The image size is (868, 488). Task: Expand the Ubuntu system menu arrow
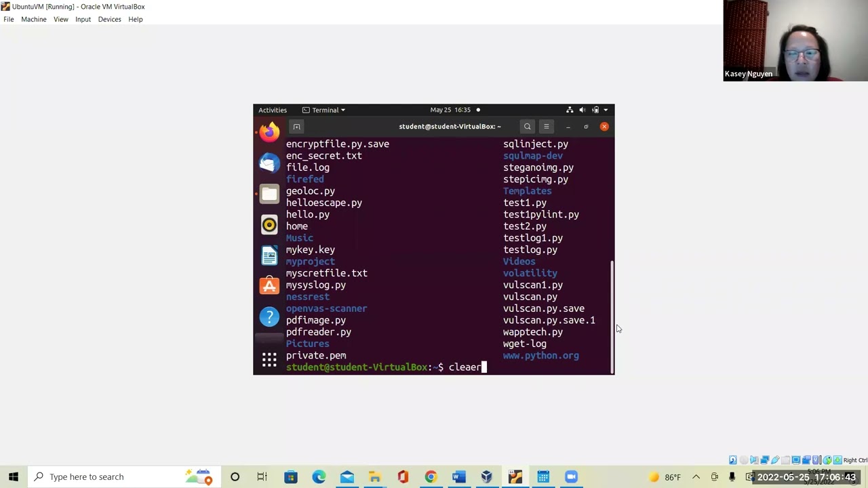point(606,110)
